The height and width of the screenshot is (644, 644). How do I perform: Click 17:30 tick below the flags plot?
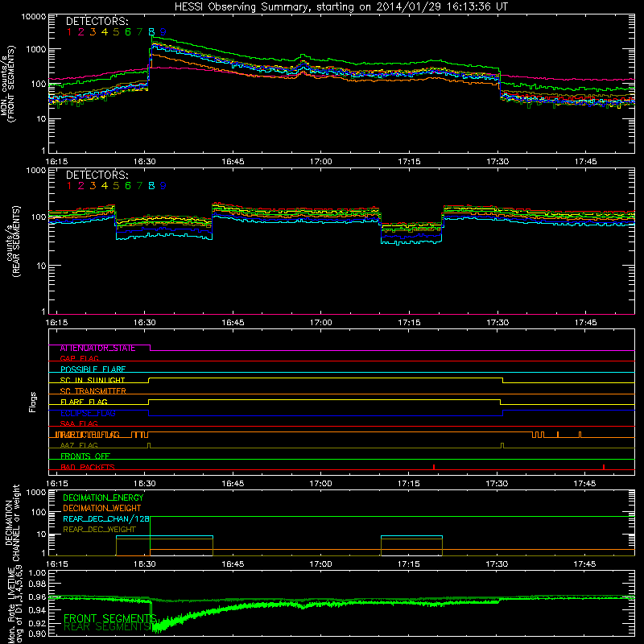click(x=497, y=484)
